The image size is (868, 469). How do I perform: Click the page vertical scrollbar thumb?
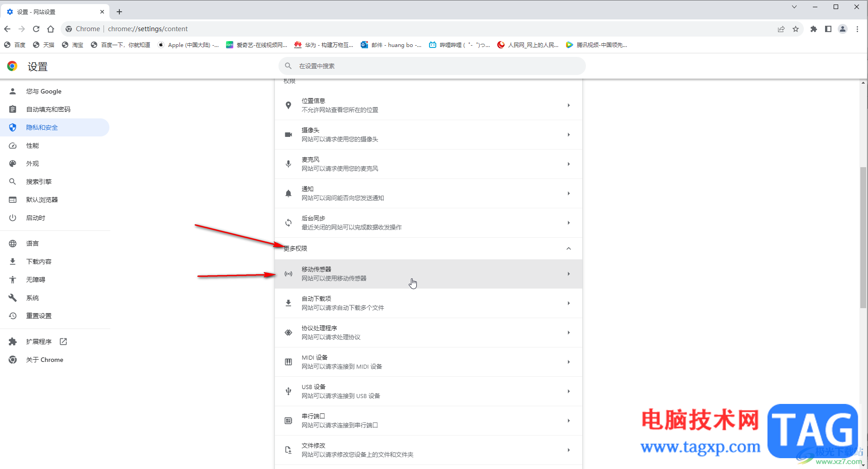(863, 238)
